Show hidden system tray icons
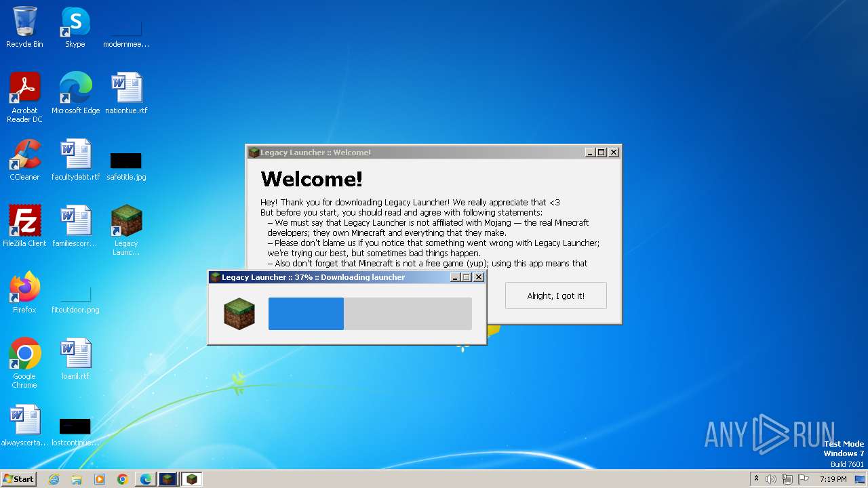 (x=756, y=479)
